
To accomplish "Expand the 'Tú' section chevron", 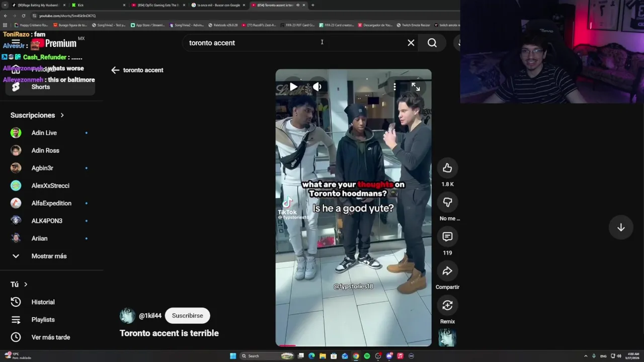I will click(26, 285).
